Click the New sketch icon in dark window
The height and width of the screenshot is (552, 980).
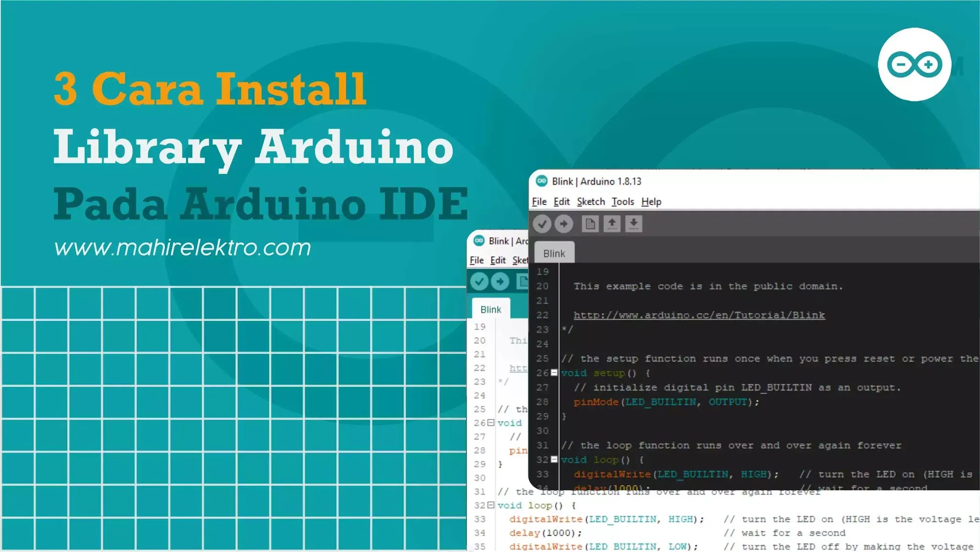click(x=590, y=224)
